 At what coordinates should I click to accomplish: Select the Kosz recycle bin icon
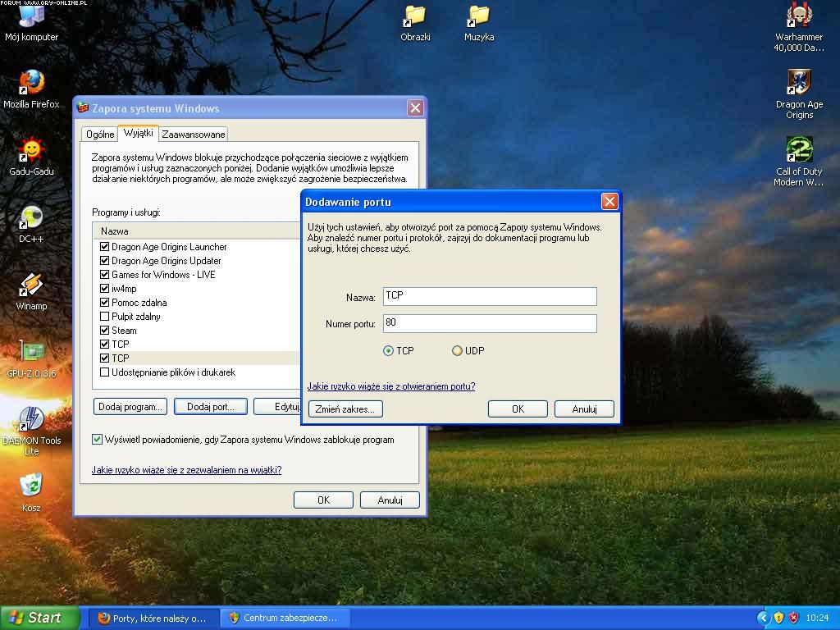pos(31,486)
